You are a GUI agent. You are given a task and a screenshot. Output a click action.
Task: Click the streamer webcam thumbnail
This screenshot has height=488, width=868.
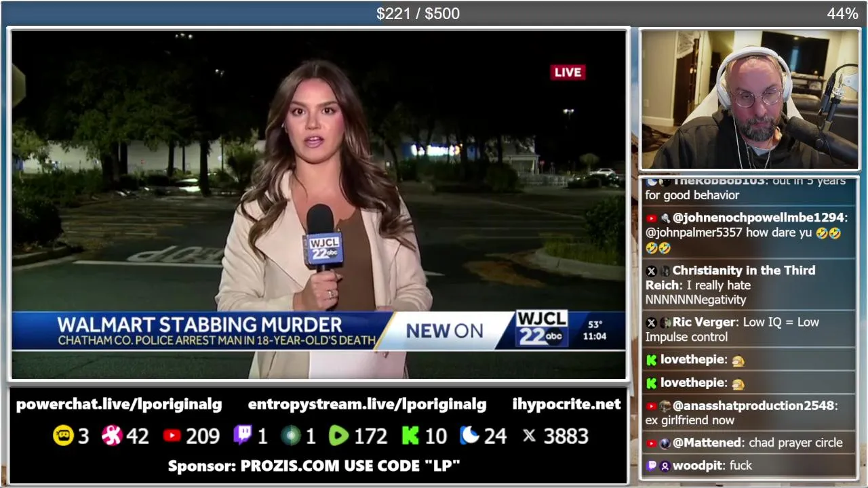(749, 100)
